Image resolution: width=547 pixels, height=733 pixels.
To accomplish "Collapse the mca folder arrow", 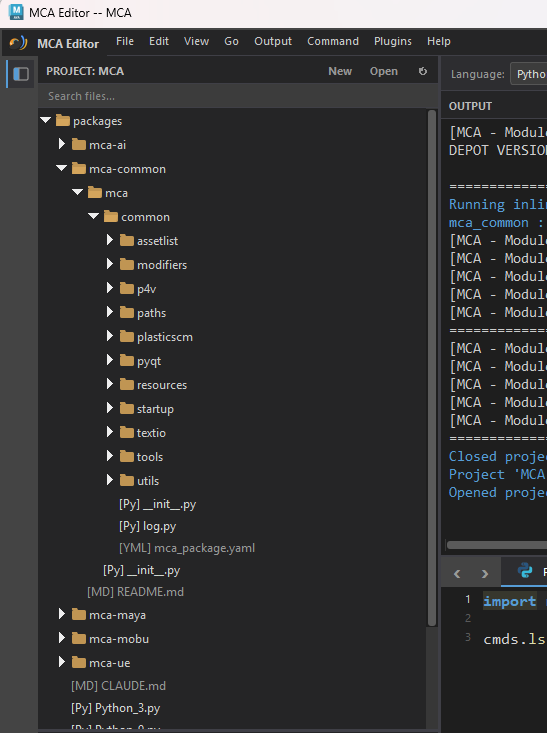I will (78, 192).
